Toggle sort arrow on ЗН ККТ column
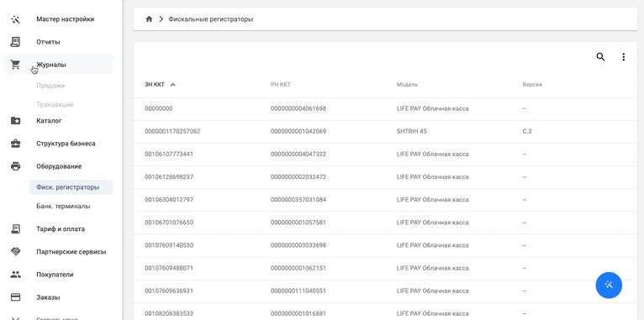This screenshot has height=320, width=644. click(173, 85)
